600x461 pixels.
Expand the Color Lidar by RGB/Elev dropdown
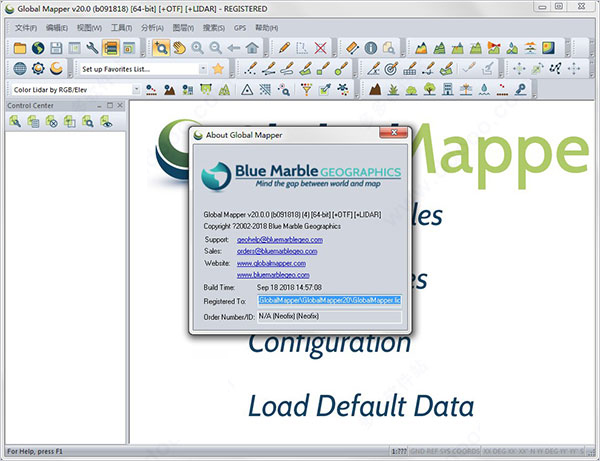(136, 90)
